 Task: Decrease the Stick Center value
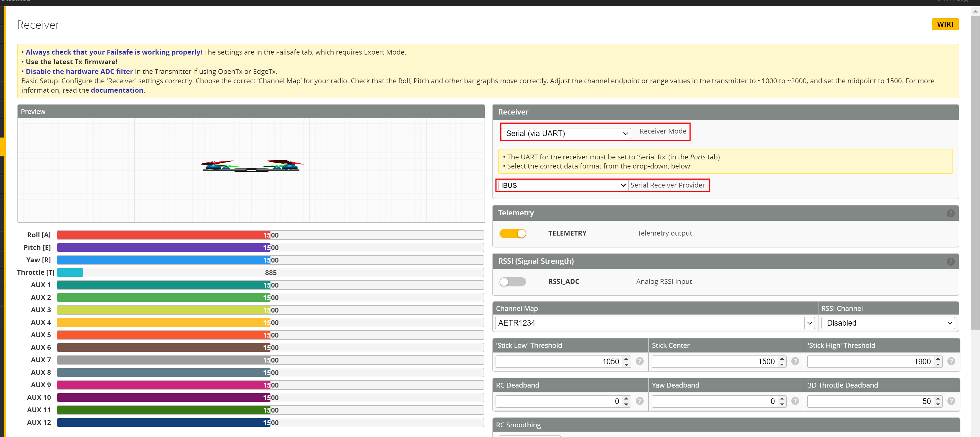[782, 364]
